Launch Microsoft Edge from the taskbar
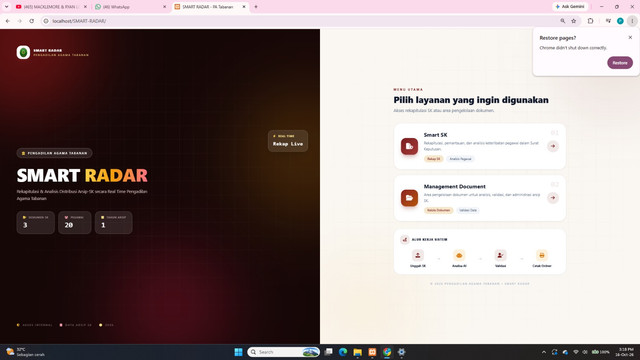 [343, 352]
